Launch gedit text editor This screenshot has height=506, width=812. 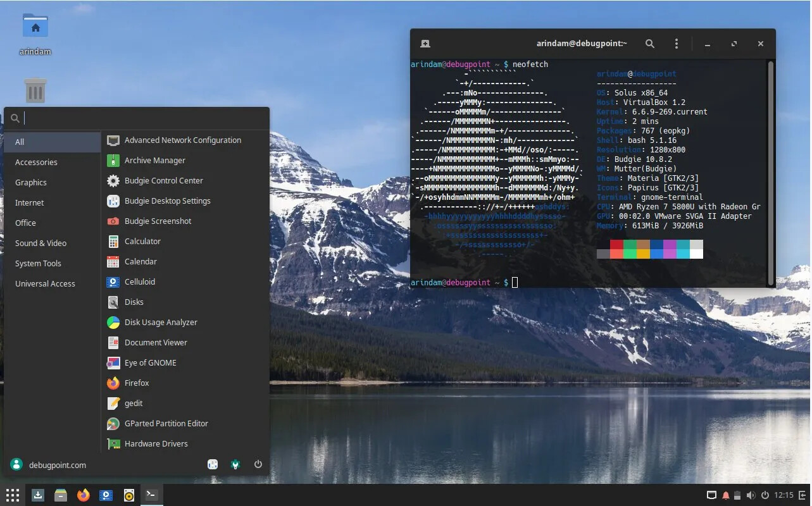(x=185, y=404)
